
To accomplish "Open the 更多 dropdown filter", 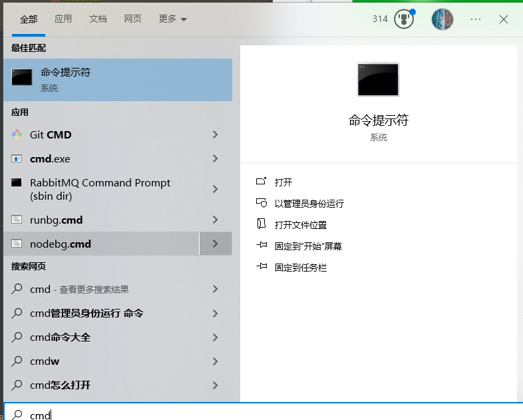I will pos(172,19).
